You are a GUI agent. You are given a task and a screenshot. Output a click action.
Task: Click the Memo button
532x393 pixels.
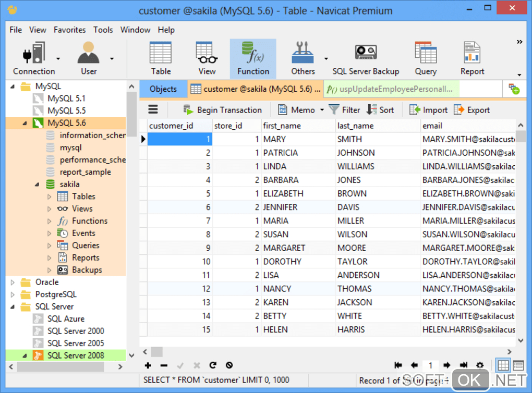pyautogui.click(x=297, y=110)
